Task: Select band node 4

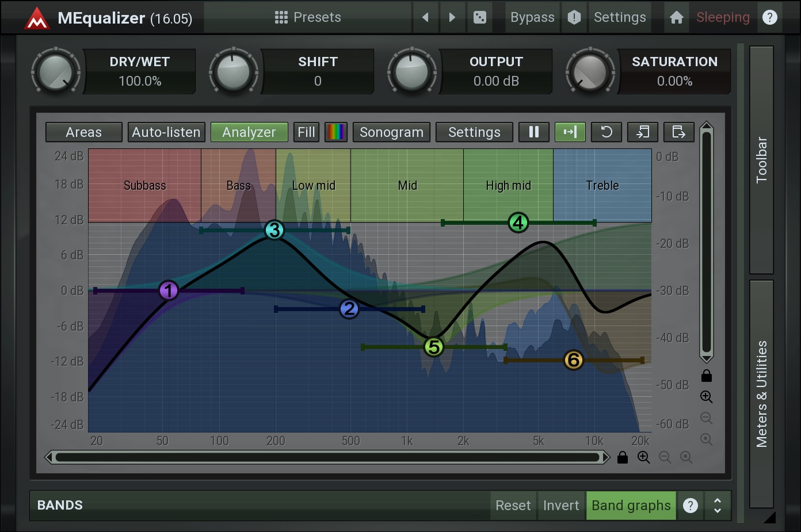Action: coord(518,223)
